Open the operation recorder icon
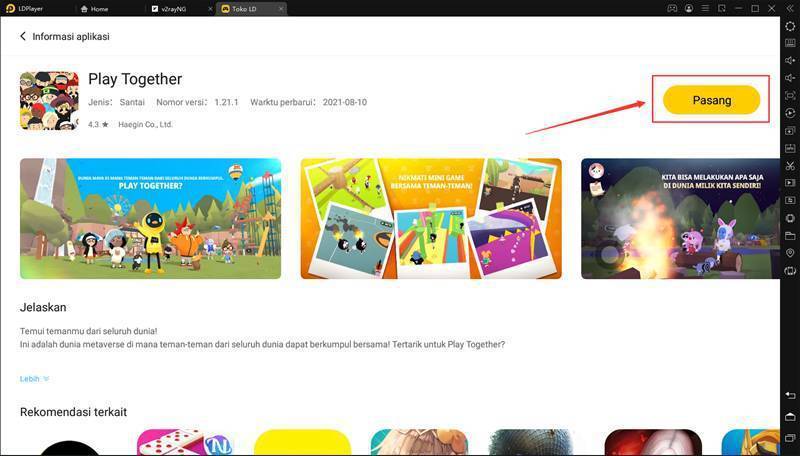This screenshot has width=800, height=456. (x=790, y=200)
